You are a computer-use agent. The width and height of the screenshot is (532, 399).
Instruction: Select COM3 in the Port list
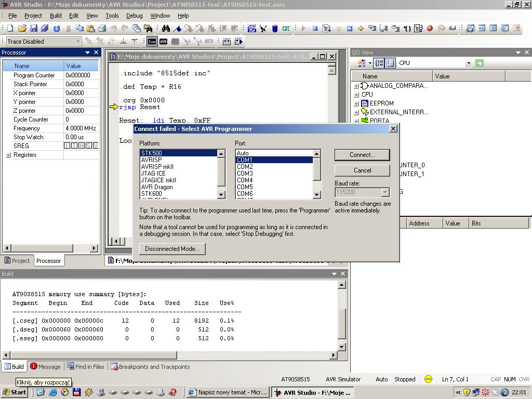[245, 174]
